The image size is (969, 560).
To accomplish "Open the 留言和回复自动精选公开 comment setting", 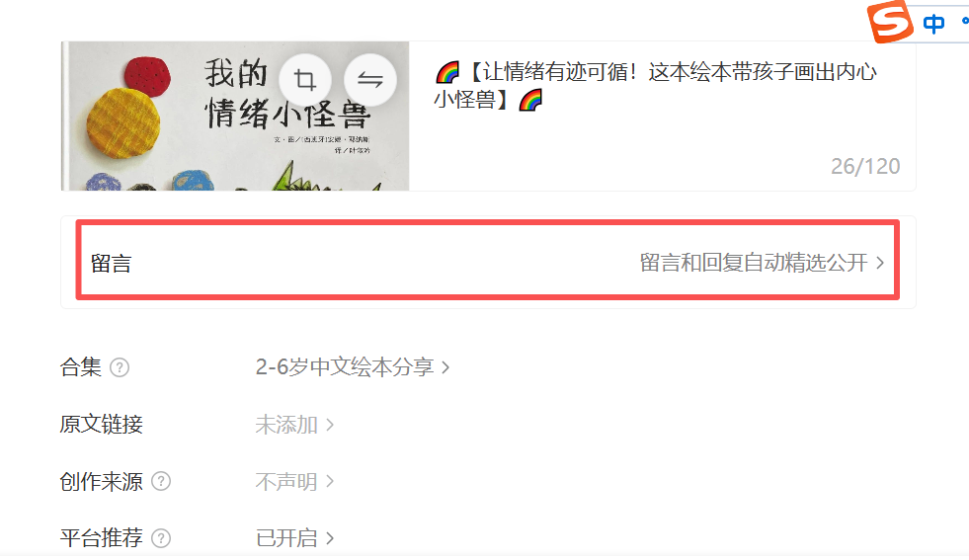I will click(x=762, y=263).
